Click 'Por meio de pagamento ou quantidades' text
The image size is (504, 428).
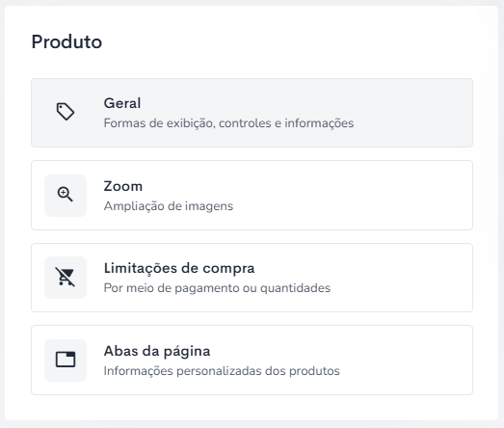tap(217, 288)
